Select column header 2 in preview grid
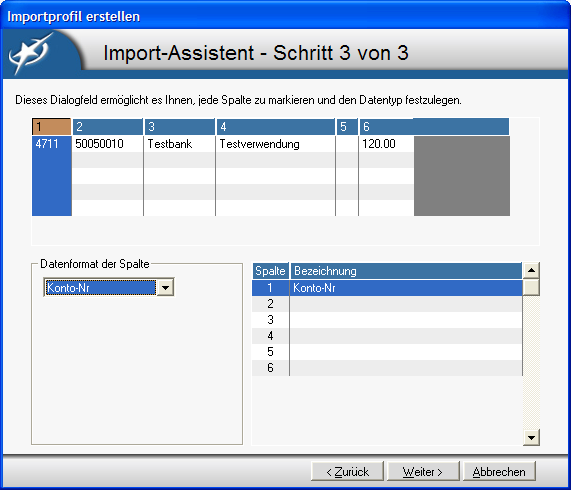571x490 pixels. coord(107,127)
